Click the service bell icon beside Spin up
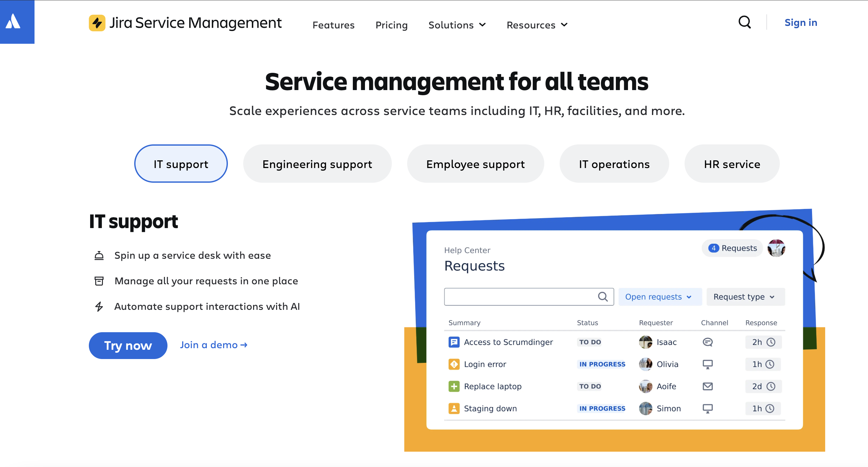Screen dimensions: 868x467 tap(99, 256)
